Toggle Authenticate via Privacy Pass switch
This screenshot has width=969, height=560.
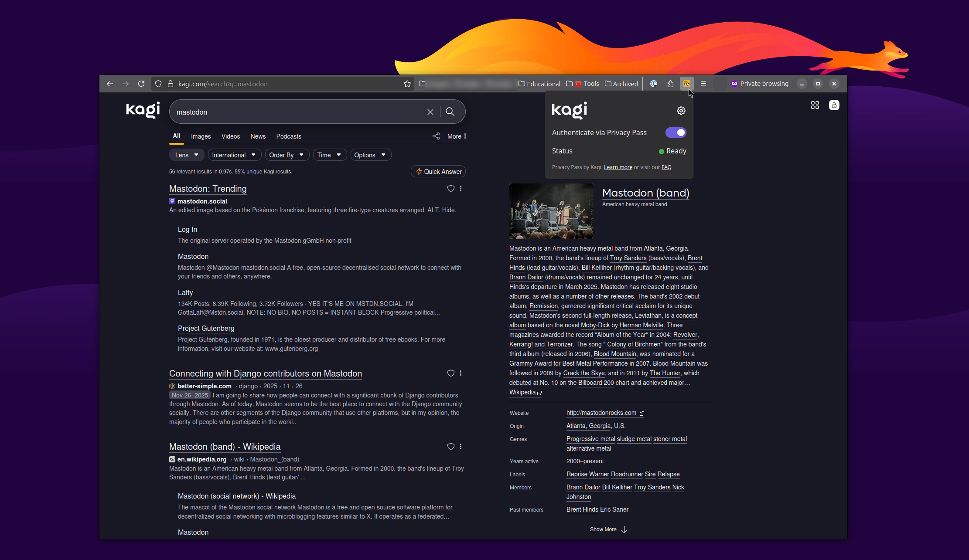[675, 132]
